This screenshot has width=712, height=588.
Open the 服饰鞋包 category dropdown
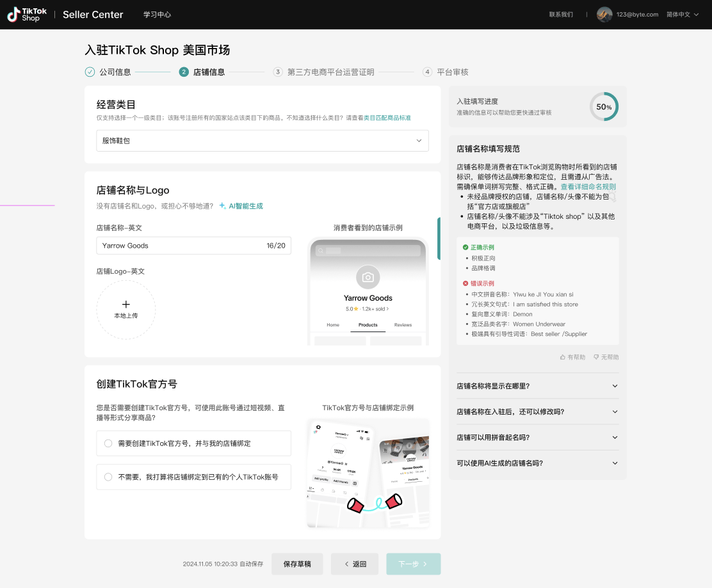click(x=263, y=141)
